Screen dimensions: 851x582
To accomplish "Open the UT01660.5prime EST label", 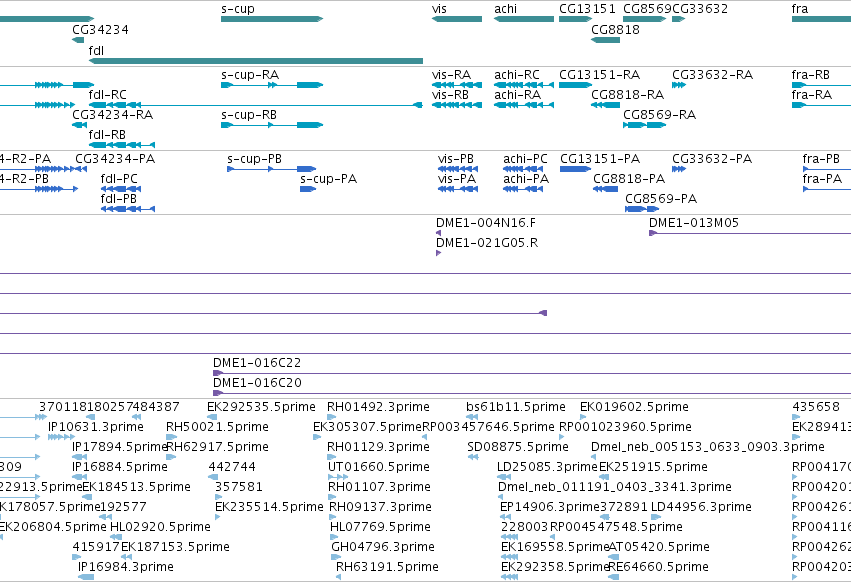I will pos(379,467).
